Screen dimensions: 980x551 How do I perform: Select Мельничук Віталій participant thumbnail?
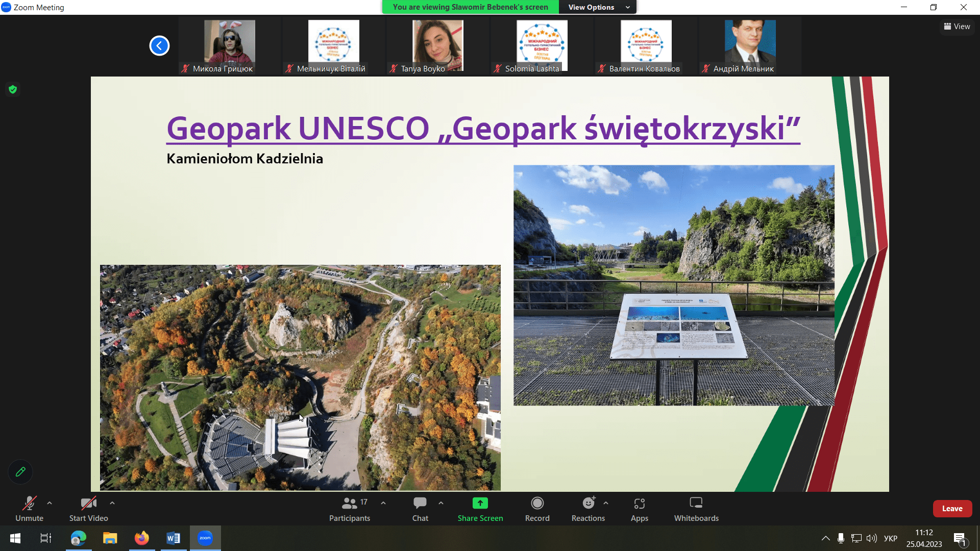tap(333, 46)
